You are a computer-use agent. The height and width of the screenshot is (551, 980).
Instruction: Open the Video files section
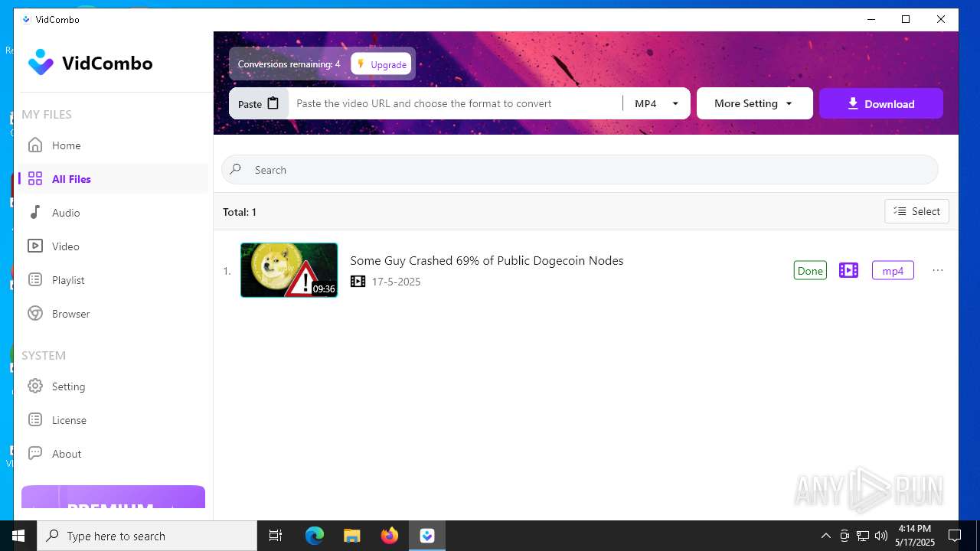pyautogui.click(x=113, y=246)
